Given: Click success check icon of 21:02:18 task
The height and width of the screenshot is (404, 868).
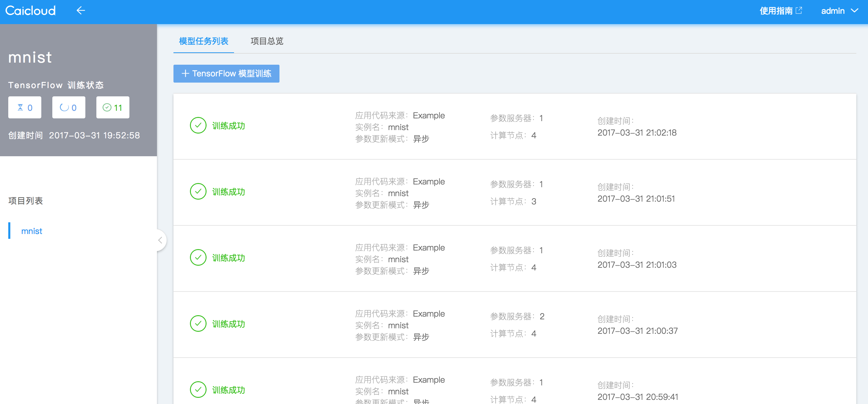Looking at the screenshot, I should tap(198, 126).
